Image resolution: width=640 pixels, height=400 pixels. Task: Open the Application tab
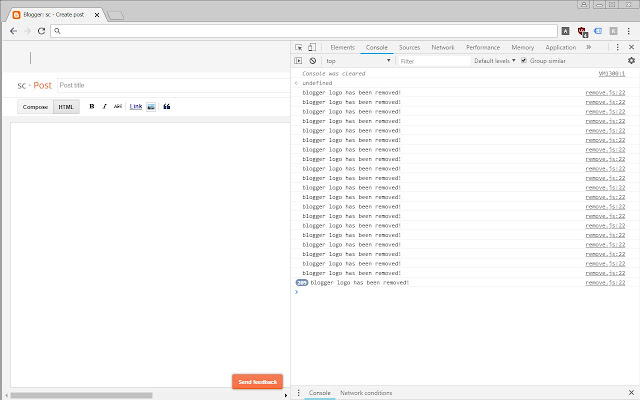click(560, 47)
